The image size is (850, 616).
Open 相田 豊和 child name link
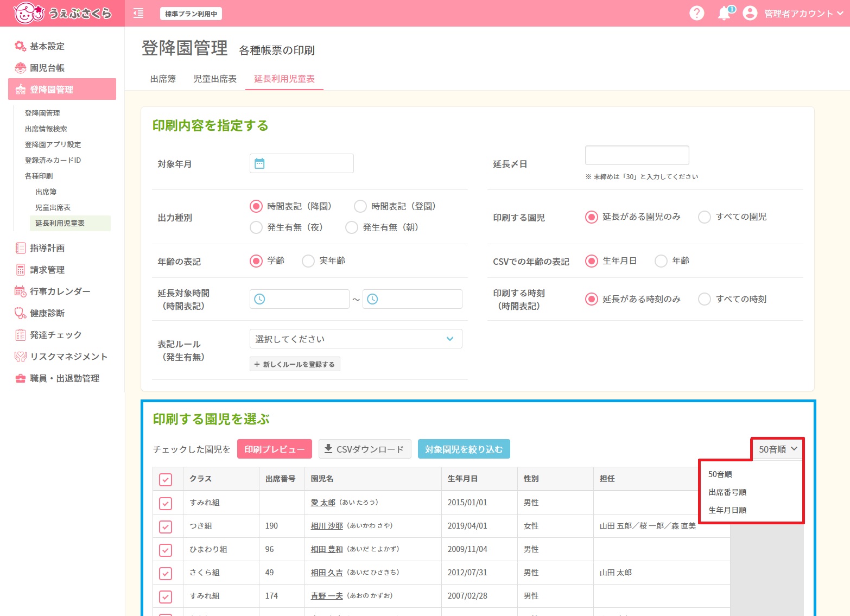327,549
